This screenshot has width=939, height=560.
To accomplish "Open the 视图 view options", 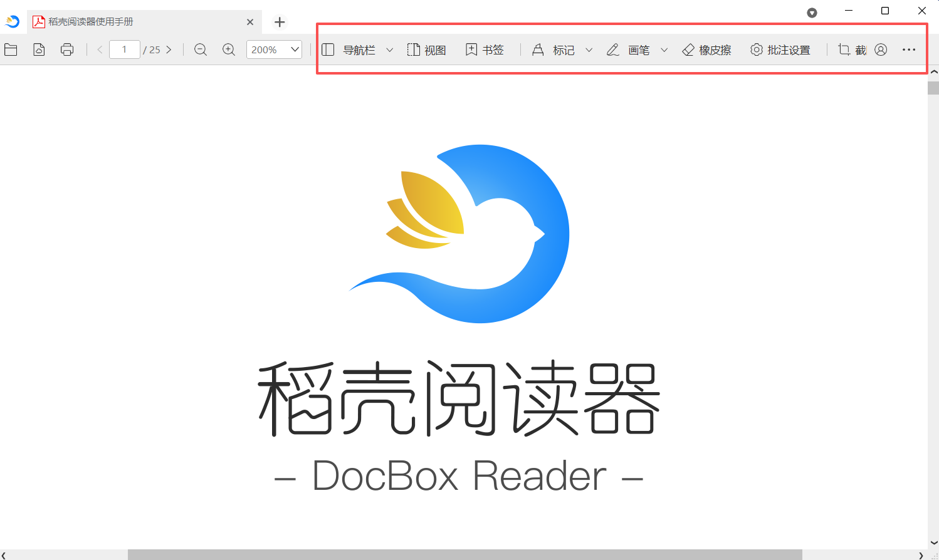I will 426,49.
